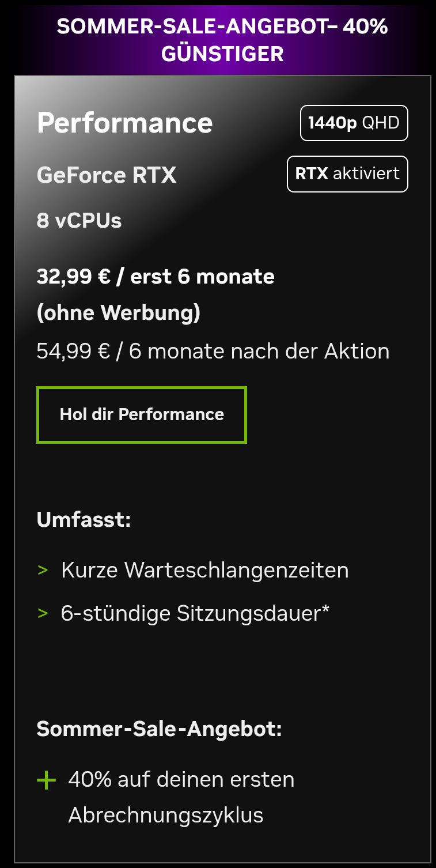Click the 32,99 € promotional price line
Image resolution: width=436 pixels, height=868 pixels.
(x=156, y=277)
